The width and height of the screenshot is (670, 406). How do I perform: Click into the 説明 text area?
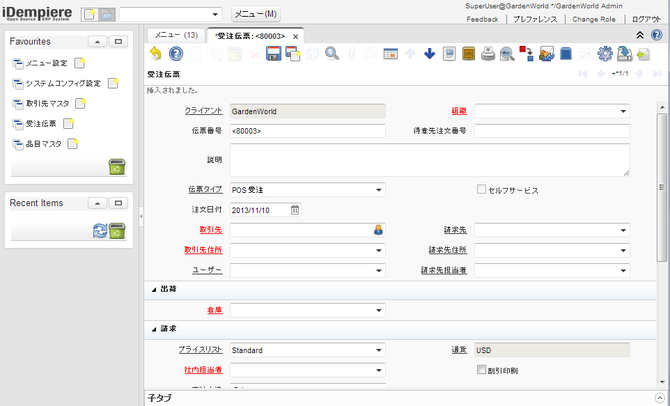(x=429, y=159)
